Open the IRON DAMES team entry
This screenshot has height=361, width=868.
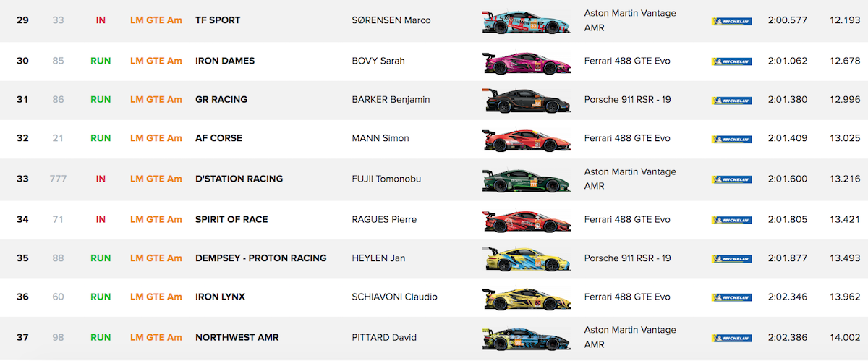tap(225, 61)
